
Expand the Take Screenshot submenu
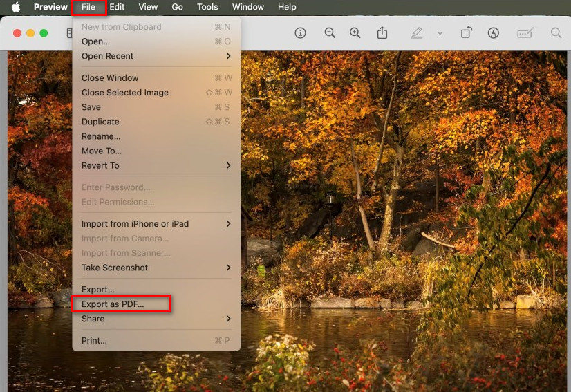pyautogui.click(x=157, y=268)
